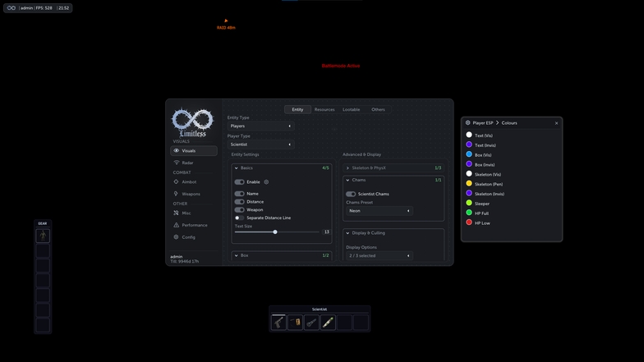Select the pistol slot in the hotbar
Viewport: 644px width, 362px height.
pyautogui.click(x=278, y=322)
